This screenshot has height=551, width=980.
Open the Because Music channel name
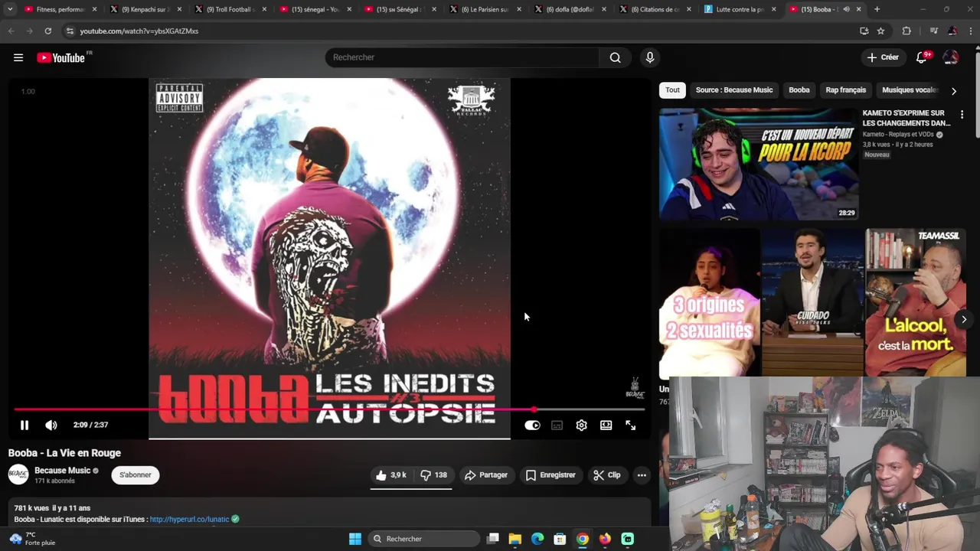point(63,471)
